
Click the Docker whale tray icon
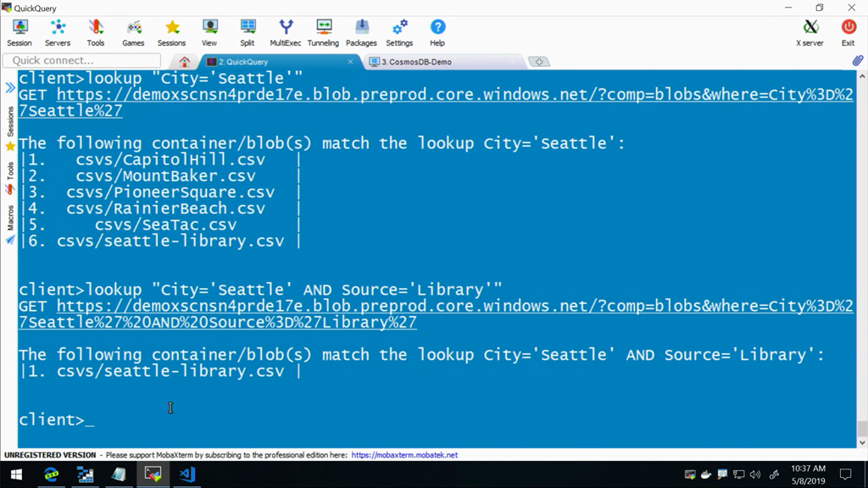[706, 474]
